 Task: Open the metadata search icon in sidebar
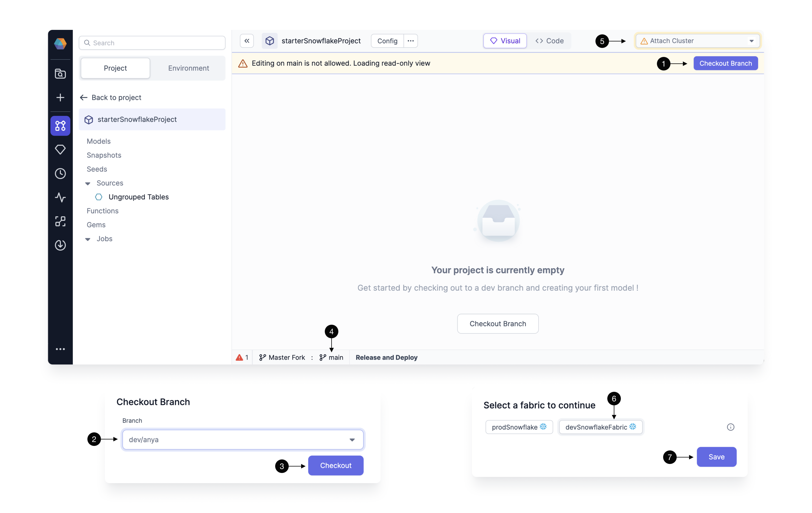60,74
